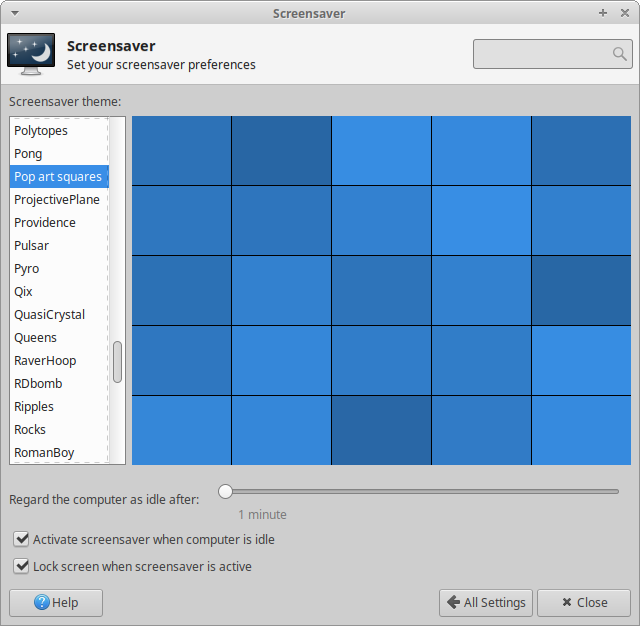This screenshot has height=626, width=640.
Task: Open the window menu arrow in title bar
Action: (x=15, y=13)
